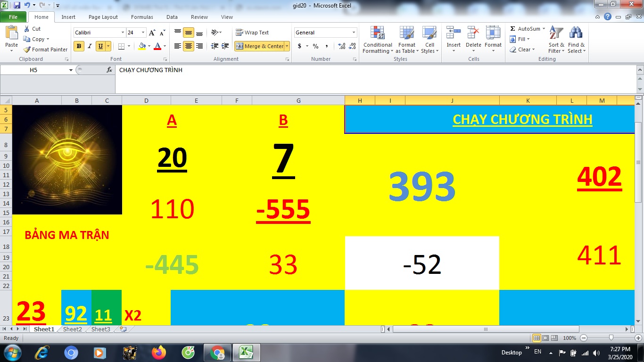Click the insert function fx icon
The height and width of the screenshot is (362, 644).
(x=109, y=70)
